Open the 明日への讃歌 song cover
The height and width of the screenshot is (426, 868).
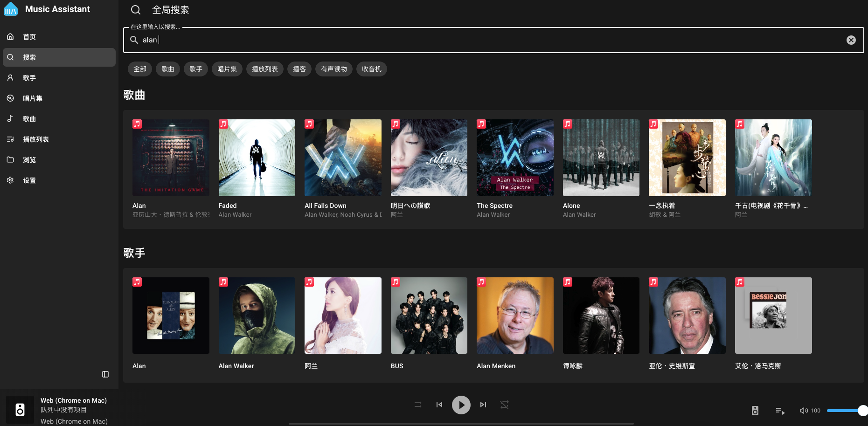[429, 158]
